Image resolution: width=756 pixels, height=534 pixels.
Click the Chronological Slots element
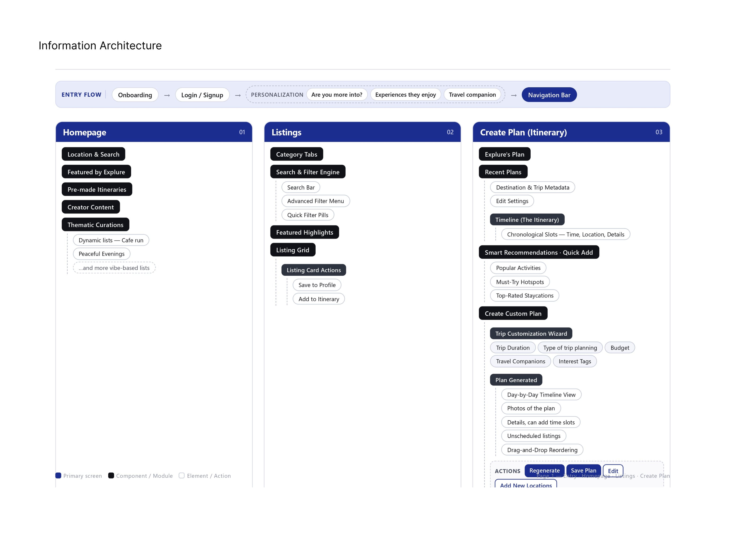click(x=565, y=234)
